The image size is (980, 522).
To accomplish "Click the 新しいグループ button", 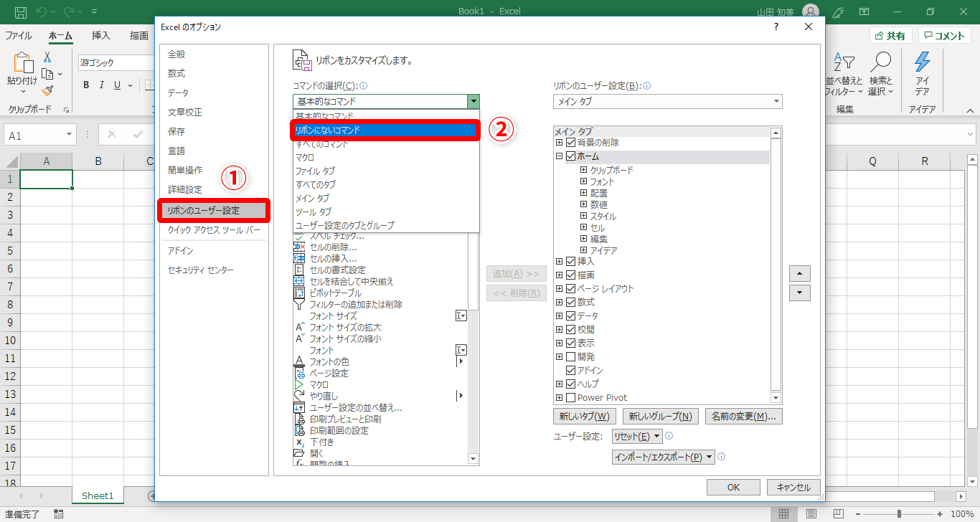I will point(660,417).
